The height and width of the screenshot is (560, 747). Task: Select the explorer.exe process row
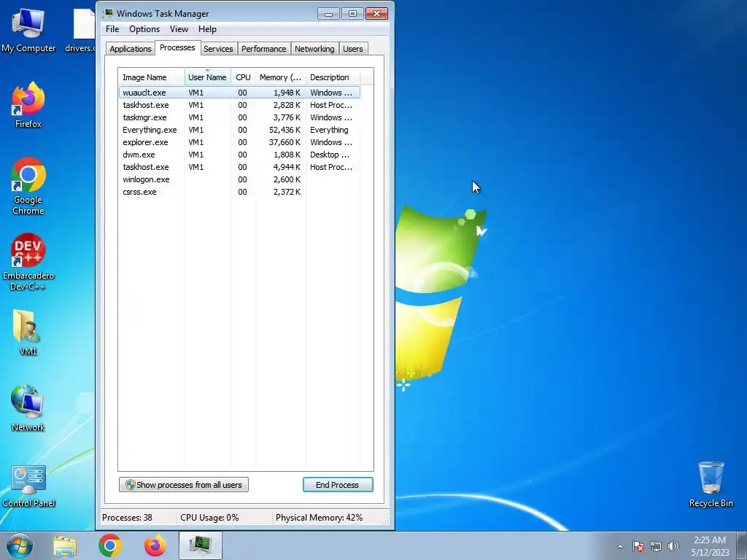tap(239, 142)
